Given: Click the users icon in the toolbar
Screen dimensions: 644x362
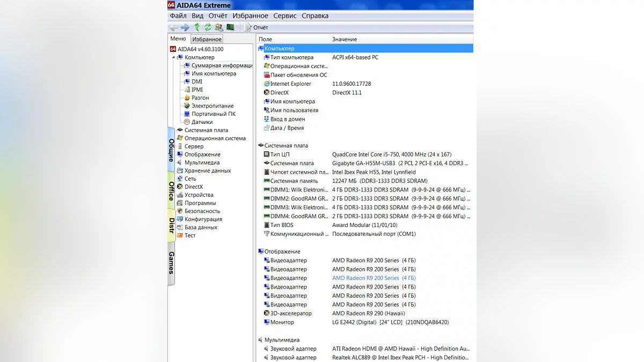Looking at the screenshot, I should pos(219,27).
